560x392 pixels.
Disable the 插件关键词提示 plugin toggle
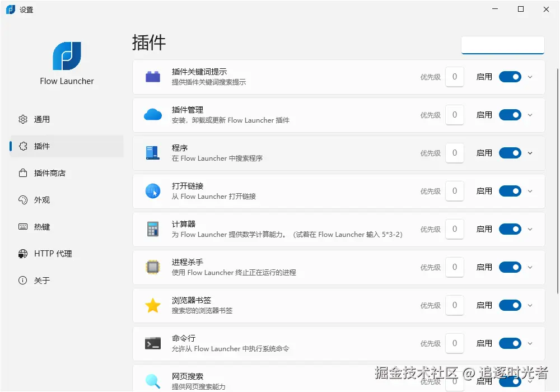point(510,77)
